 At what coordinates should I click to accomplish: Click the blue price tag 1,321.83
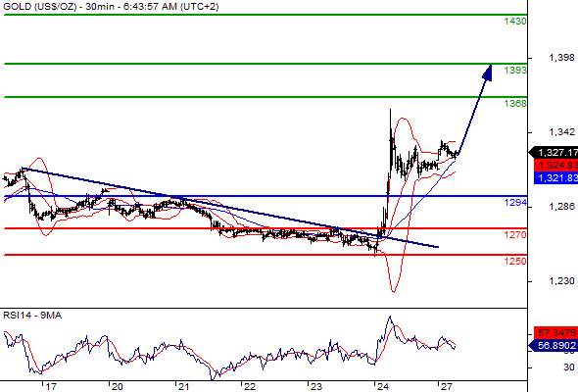coord(555,178)
